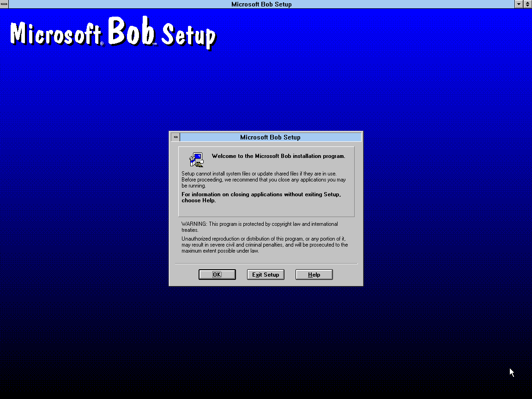Click the main window's restore button

pyautogui.click(x=527, y=4)
